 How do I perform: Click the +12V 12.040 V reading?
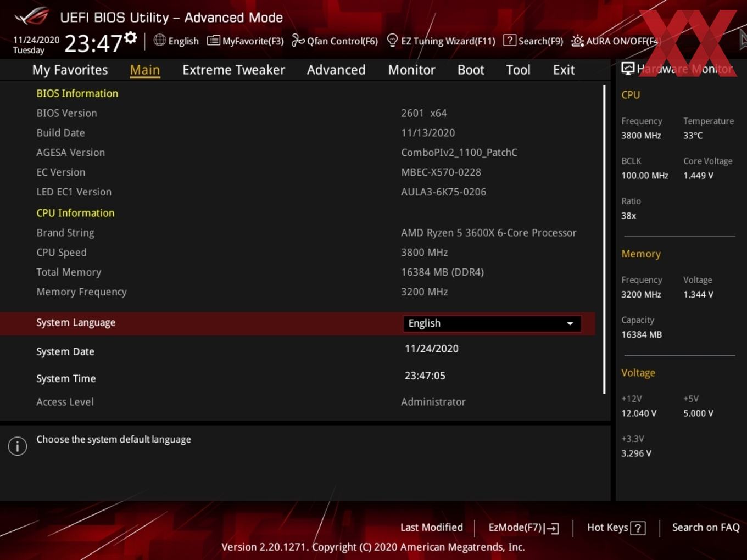(639, 413)
